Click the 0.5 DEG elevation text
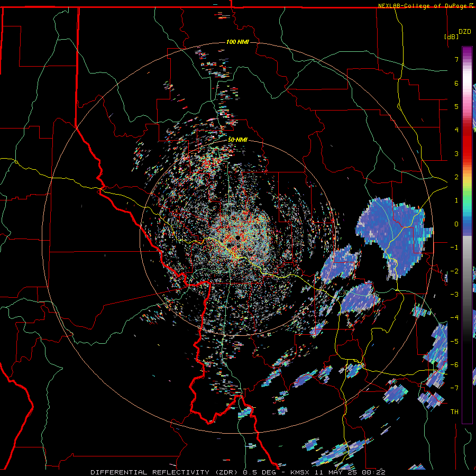 [261, 472]
